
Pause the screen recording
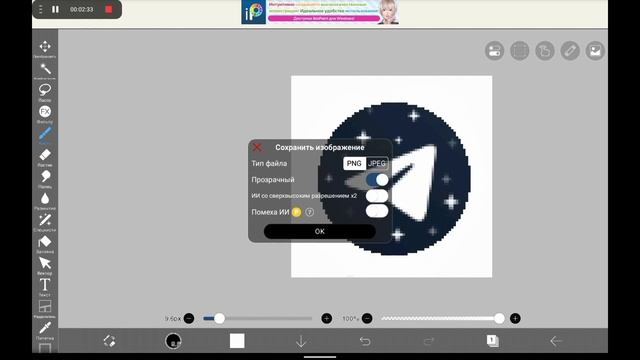point(56,9)
